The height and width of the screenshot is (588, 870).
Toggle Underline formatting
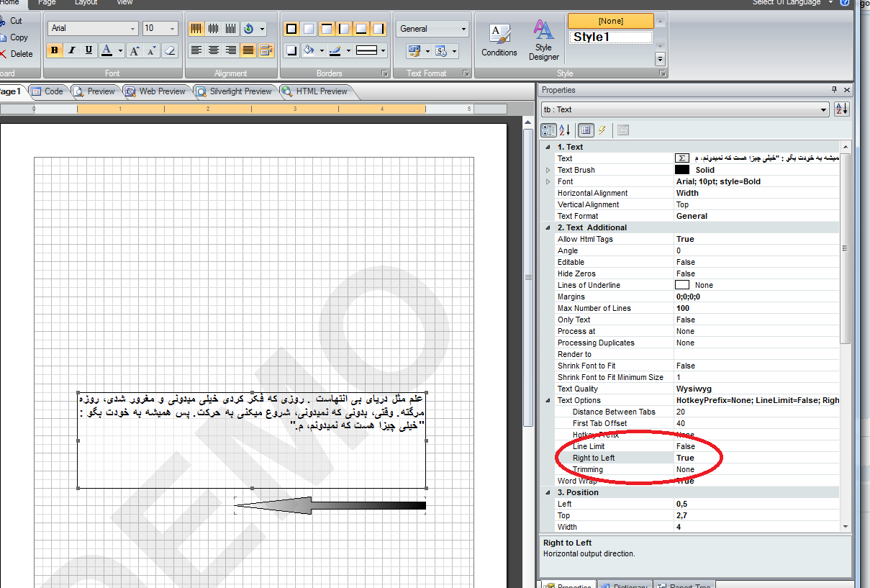pos(89,50)
